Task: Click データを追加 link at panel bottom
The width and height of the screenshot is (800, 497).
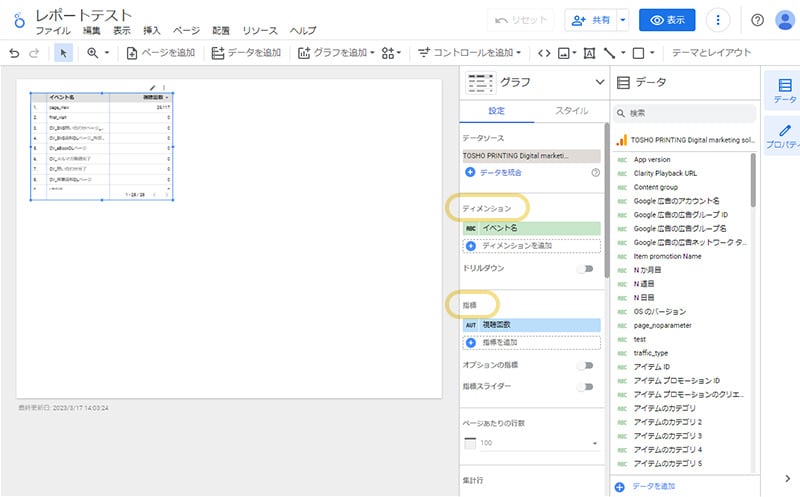Action: tap(645, 486)
